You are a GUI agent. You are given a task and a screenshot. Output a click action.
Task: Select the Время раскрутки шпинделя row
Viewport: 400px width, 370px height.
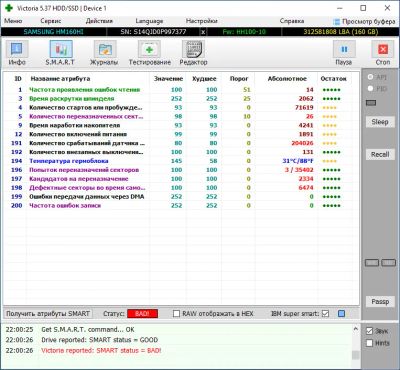click(181, 99)
